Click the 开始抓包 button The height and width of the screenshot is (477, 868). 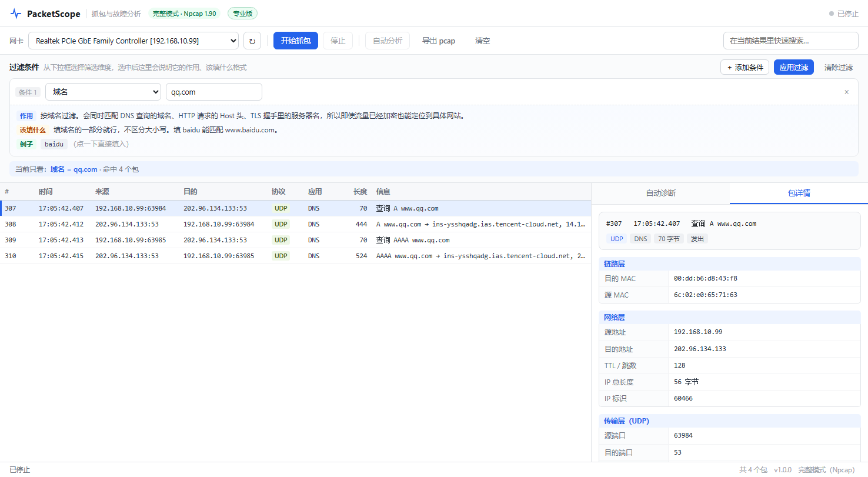click(x=296, y=41)
